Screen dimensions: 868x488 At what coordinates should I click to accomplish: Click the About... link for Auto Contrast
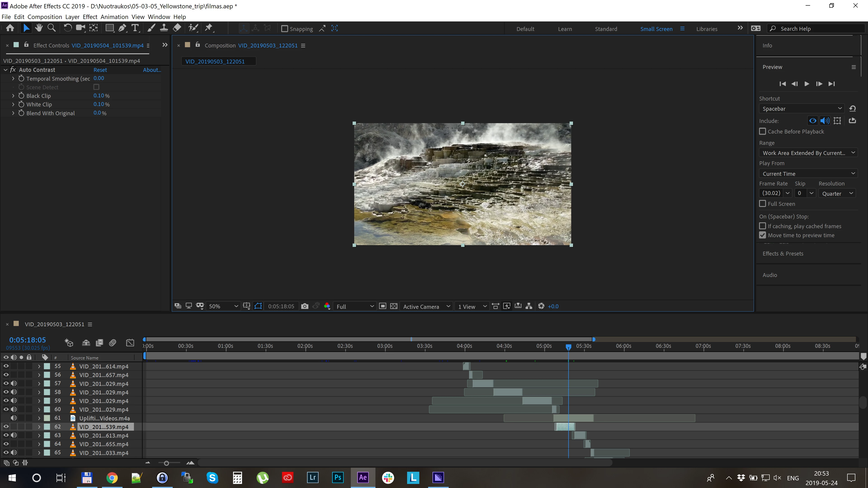pyautogui.click(x=152, y=70)
